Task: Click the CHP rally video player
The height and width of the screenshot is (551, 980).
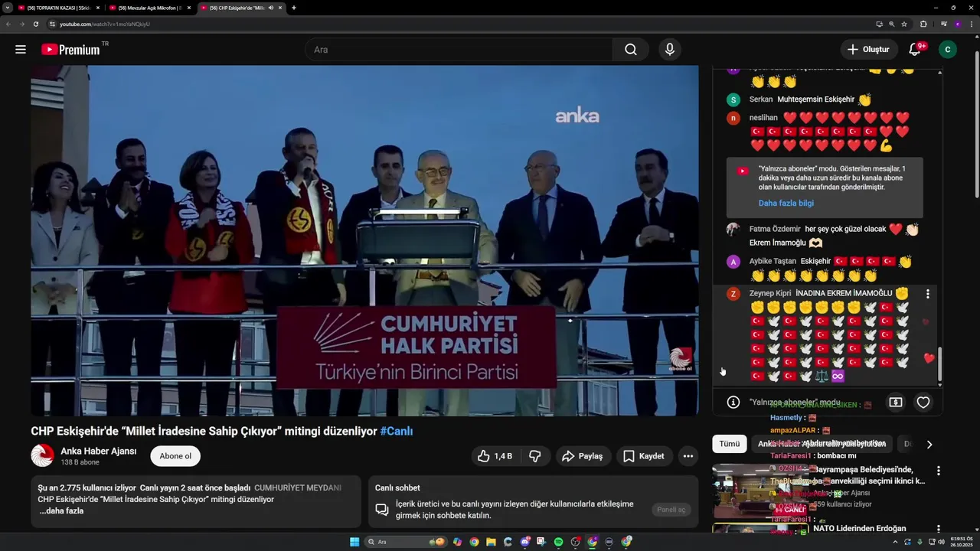Action: click(364, 240)
